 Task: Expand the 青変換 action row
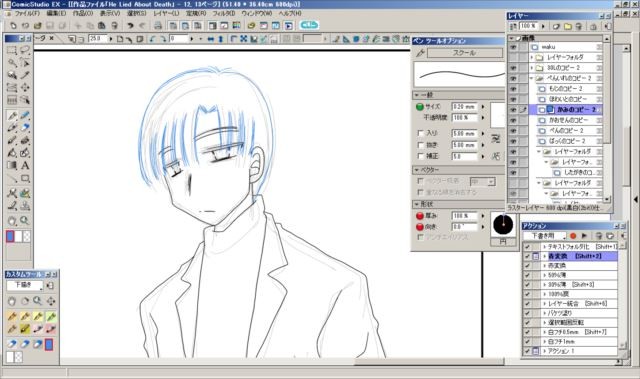[544, 256]
